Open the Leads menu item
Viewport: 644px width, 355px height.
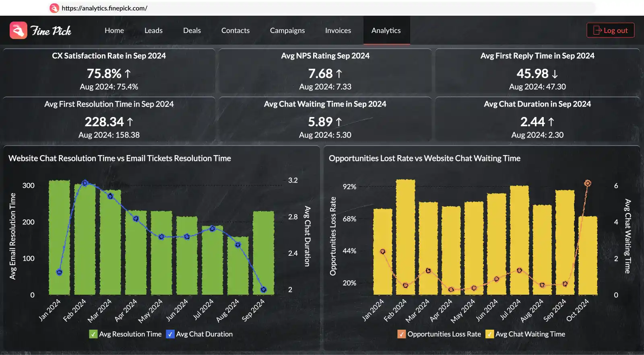click(x=153, y=31)
